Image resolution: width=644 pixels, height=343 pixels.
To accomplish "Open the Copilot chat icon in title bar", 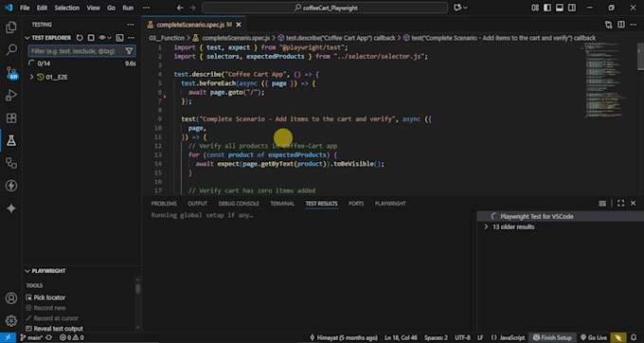I will click(457, 8).
